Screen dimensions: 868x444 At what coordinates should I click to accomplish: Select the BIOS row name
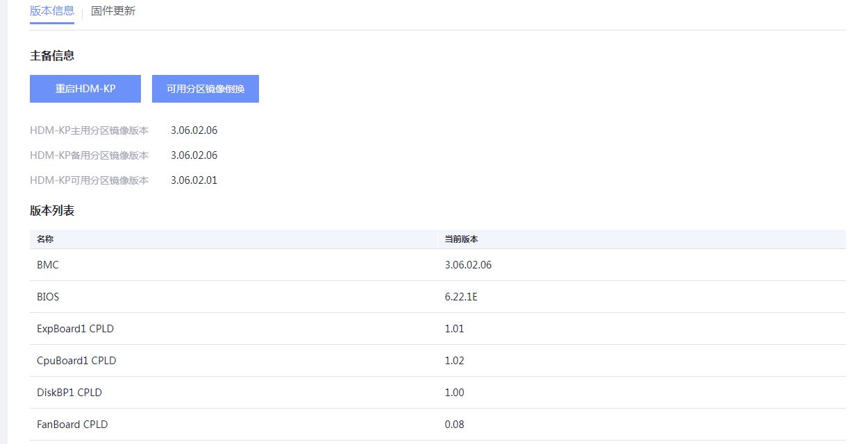tap(48, 297)
